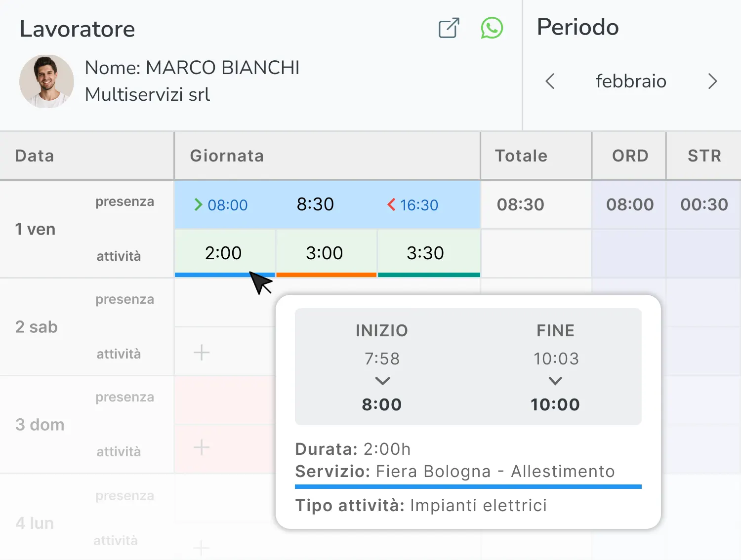Click red clock-out arrow at 16:30
Image resolution: width=741 pixels, height=560 pixels.
pos(391,204)
